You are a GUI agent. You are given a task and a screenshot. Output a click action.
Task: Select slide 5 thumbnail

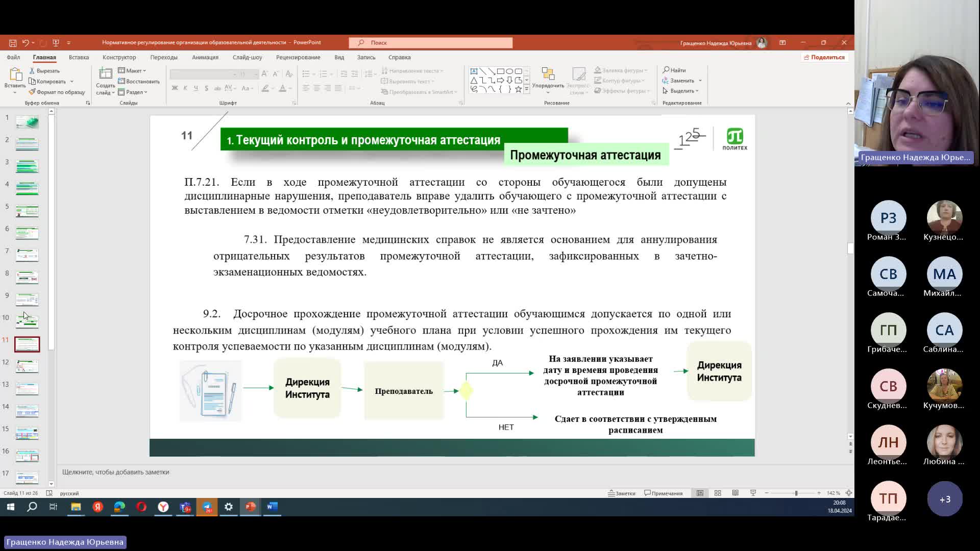(27, 211)
